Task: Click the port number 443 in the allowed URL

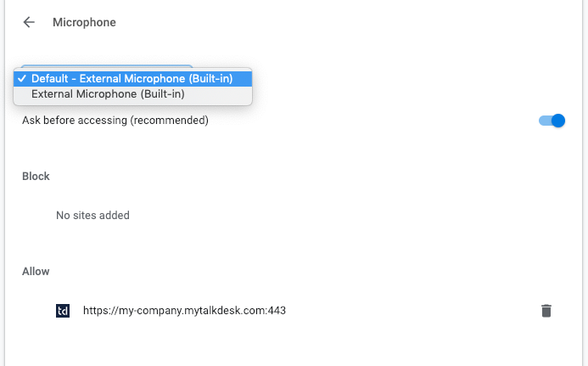Action: (277, 311)
